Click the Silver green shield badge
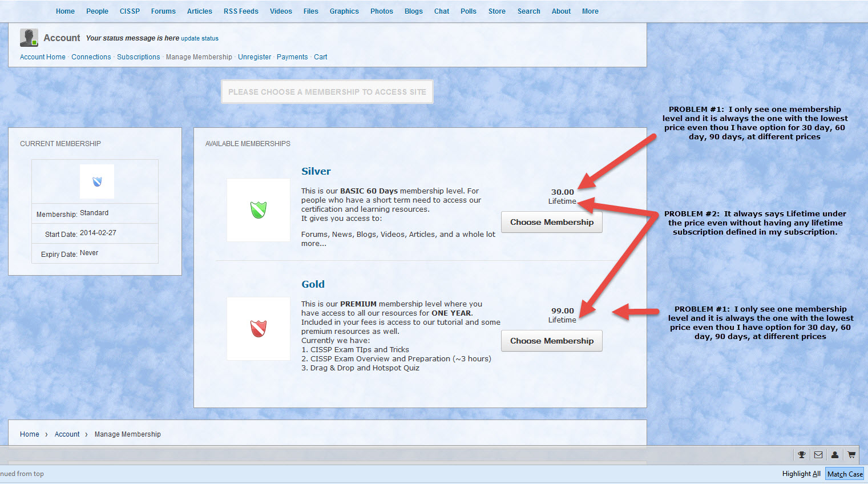 [259, 210]
